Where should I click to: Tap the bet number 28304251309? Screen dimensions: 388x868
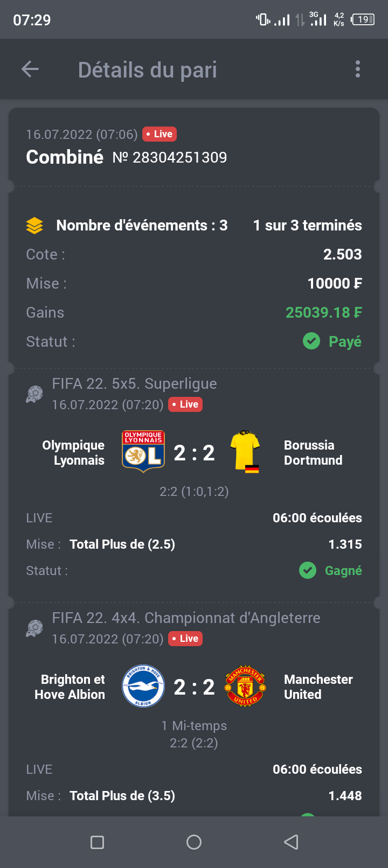(170, 157)
